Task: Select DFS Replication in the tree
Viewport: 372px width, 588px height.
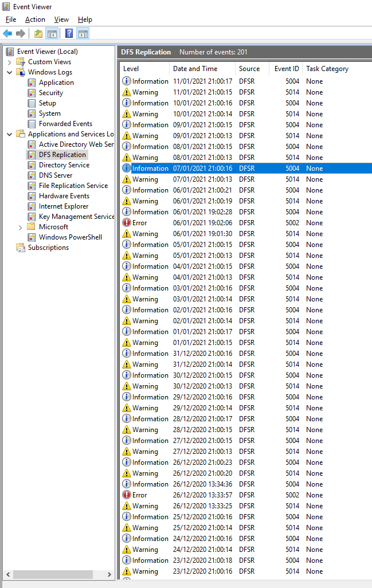Action: (62, 155)
